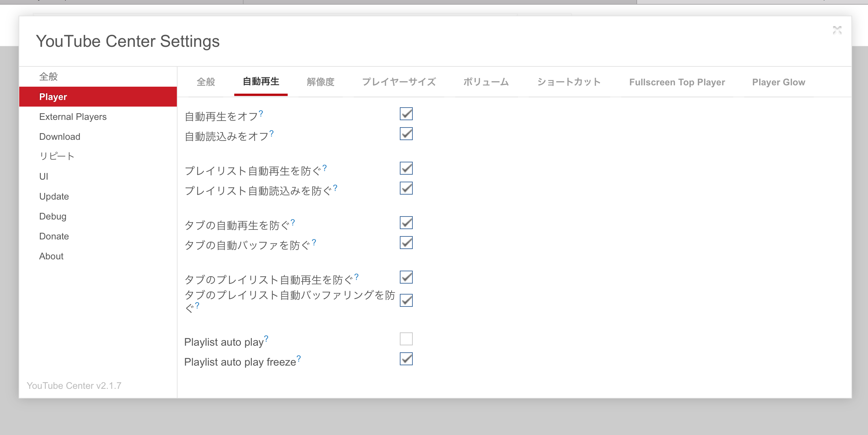Toggle the 自動読込みをオフ checkbox
Screen dimensions: 868x435
pos(406,133)
